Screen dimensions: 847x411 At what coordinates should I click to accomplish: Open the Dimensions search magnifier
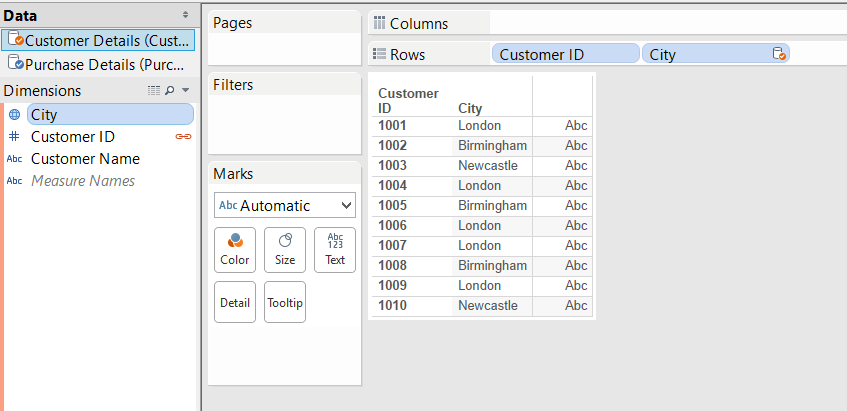[x=170, y=90]
